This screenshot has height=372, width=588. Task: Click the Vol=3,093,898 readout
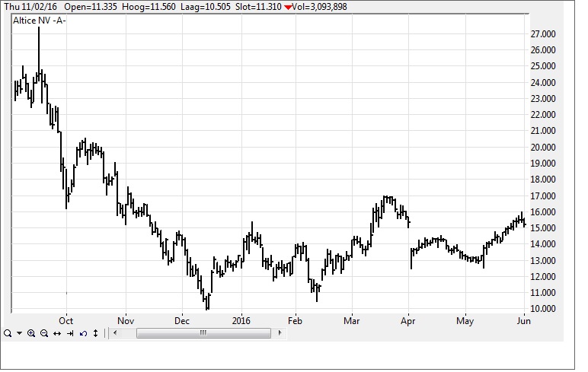click(319, 7)
